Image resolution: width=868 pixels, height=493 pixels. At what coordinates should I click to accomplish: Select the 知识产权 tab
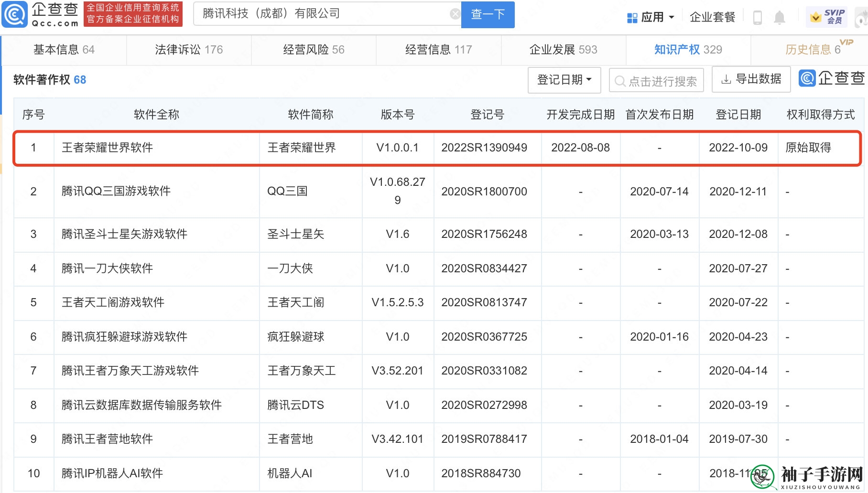coord(688,50)
